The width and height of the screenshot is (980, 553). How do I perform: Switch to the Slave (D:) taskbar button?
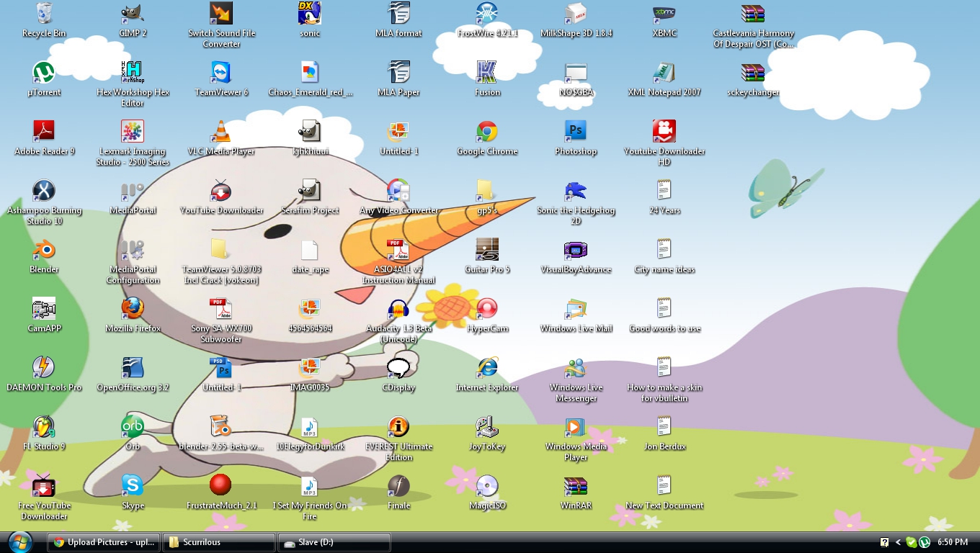334,542
